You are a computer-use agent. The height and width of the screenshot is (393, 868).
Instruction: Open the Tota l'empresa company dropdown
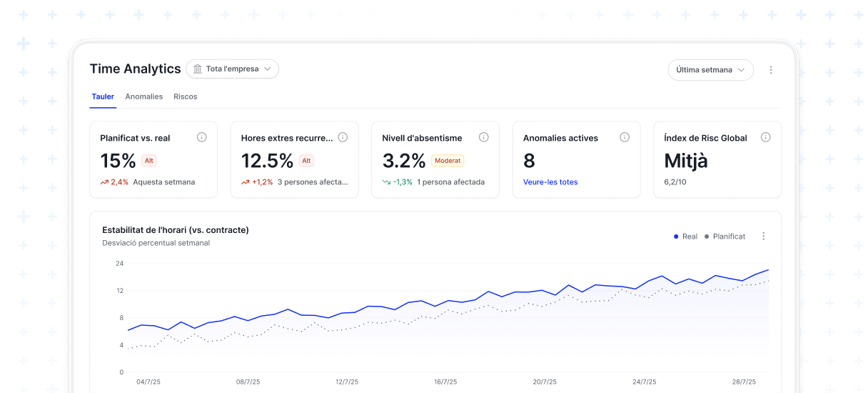232,69
